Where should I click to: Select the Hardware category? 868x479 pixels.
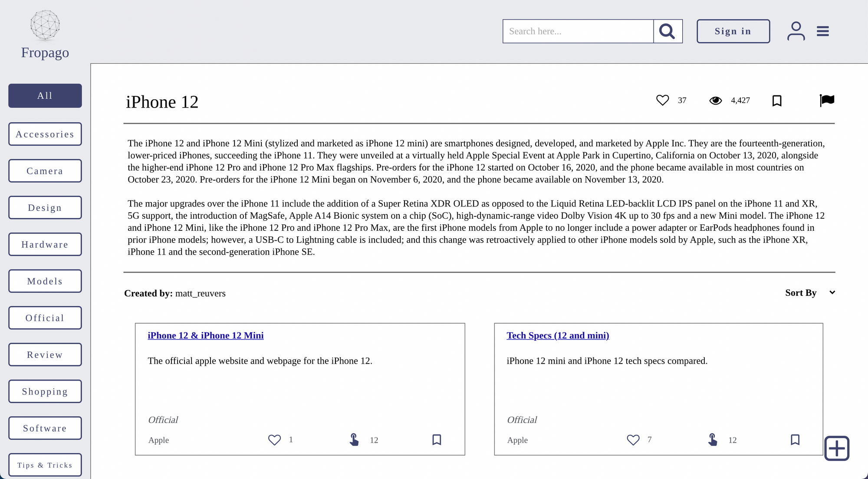point(45,244)
